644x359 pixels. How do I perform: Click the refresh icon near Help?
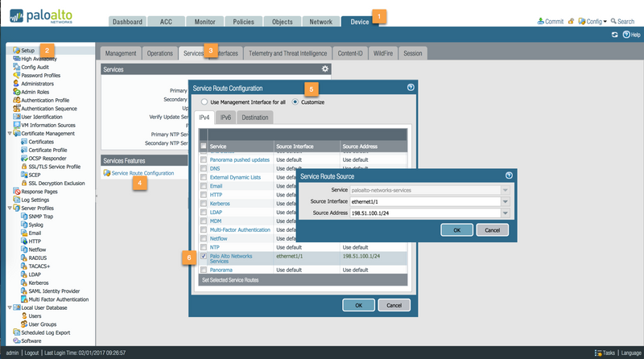[x=614, y=35]
